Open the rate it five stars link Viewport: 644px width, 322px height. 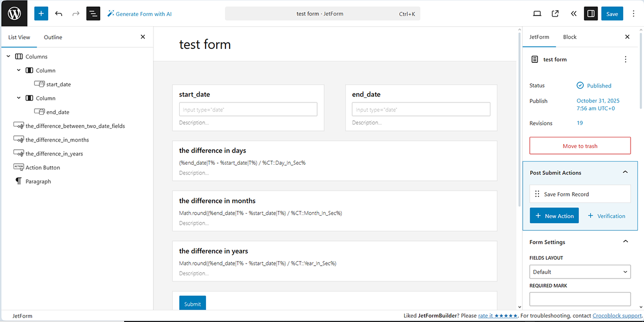[x=497, y=316]
